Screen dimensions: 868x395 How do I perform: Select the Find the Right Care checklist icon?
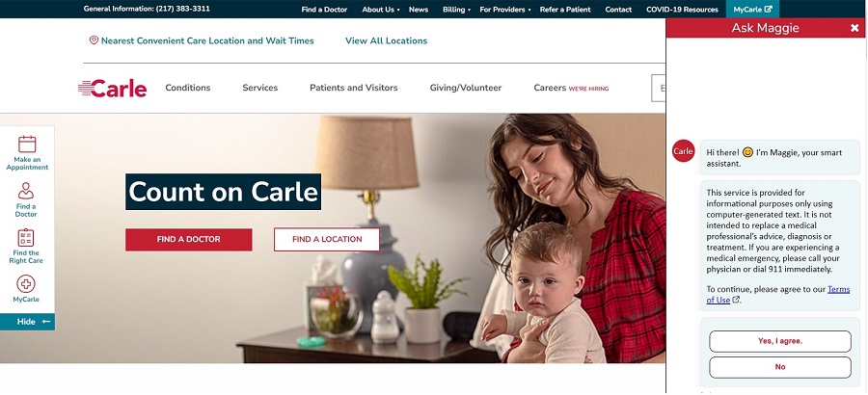(26, 237)
